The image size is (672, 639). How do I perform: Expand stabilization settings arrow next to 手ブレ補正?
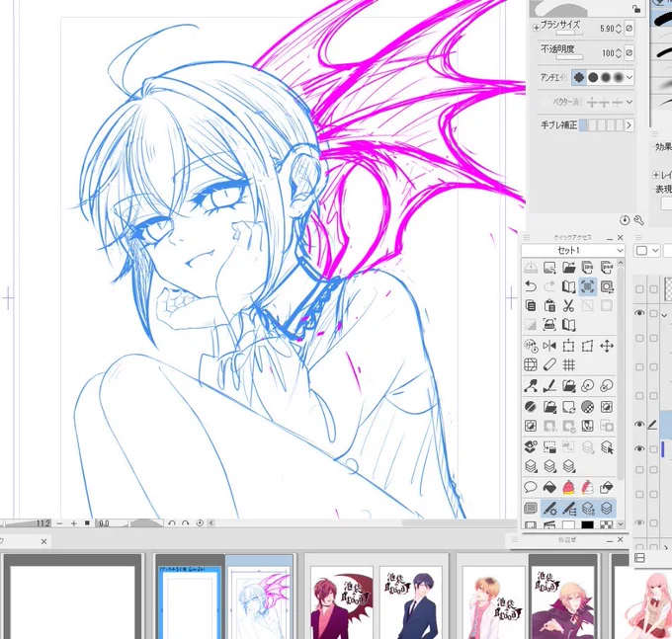tap(630, 125)
